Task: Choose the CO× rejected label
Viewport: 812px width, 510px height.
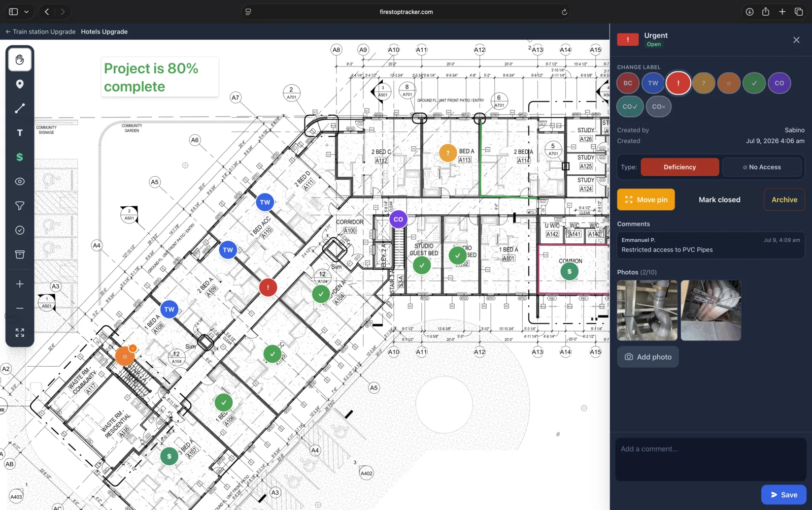Action: pyautogui.click(x=659, y=107)
